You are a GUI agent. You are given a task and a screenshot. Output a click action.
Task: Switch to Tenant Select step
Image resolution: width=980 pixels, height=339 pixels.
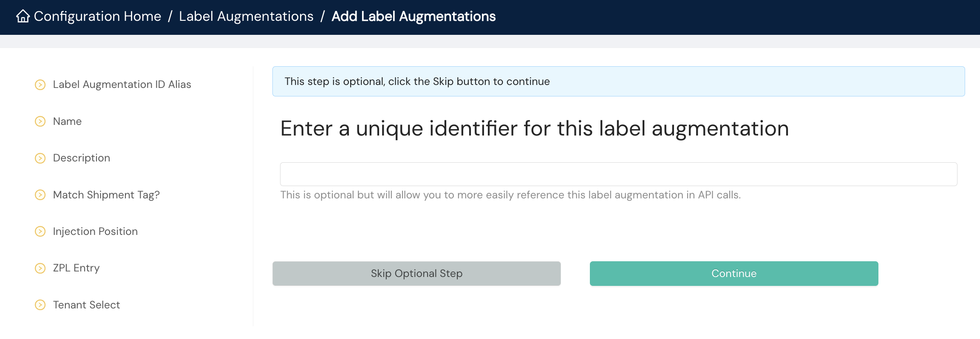point(86,305)
